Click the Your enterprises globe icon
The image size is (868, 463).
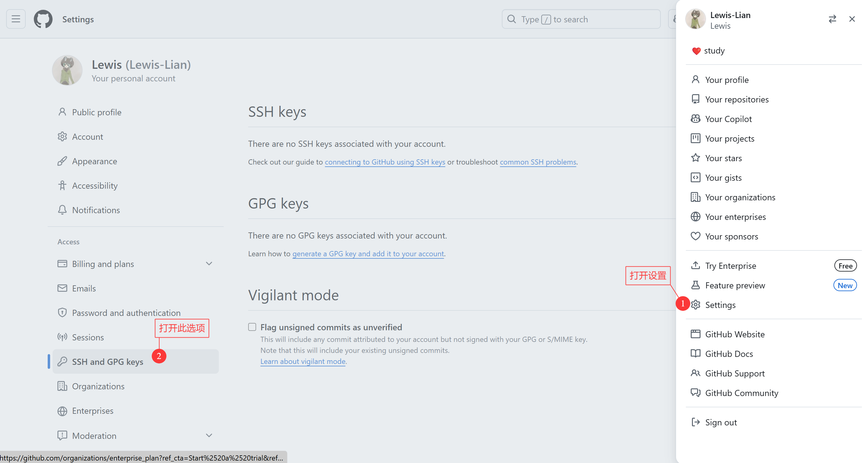pos(696,217)
